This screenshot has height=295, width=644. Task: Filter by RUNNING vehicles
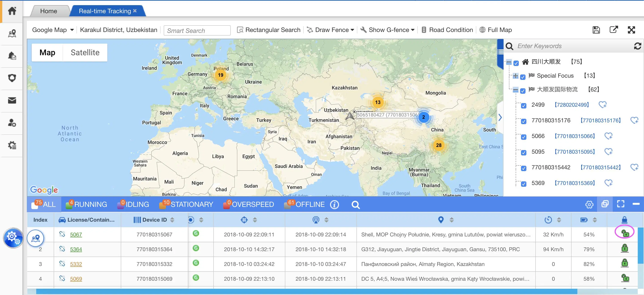[86, 204]
